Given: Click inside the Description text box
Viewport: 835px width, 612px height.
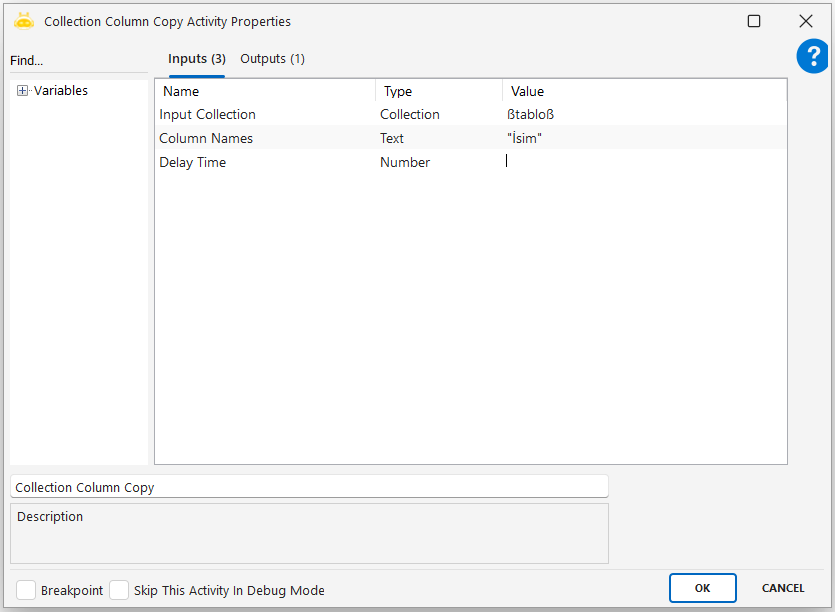Looking at the screenshot, I should pos(308,540).
